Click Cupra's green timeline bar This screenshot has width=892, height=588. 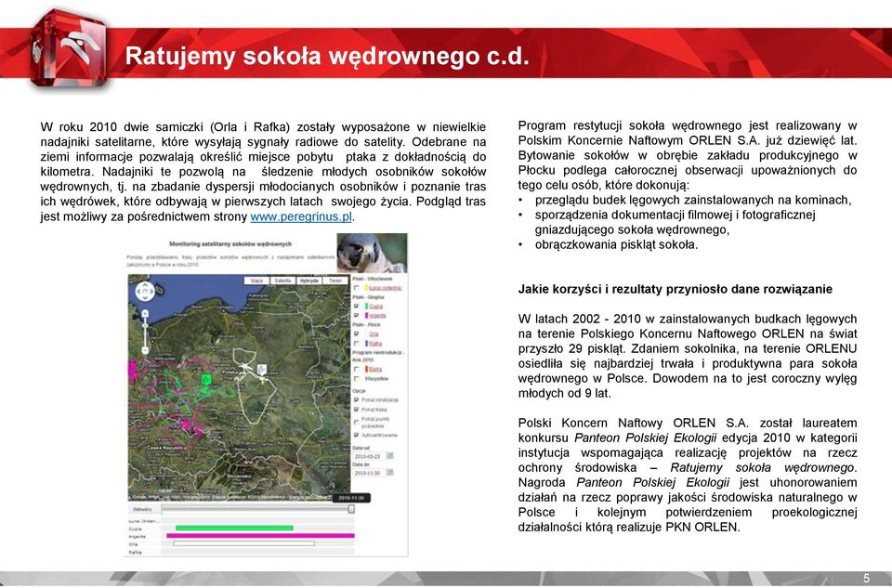234,529
